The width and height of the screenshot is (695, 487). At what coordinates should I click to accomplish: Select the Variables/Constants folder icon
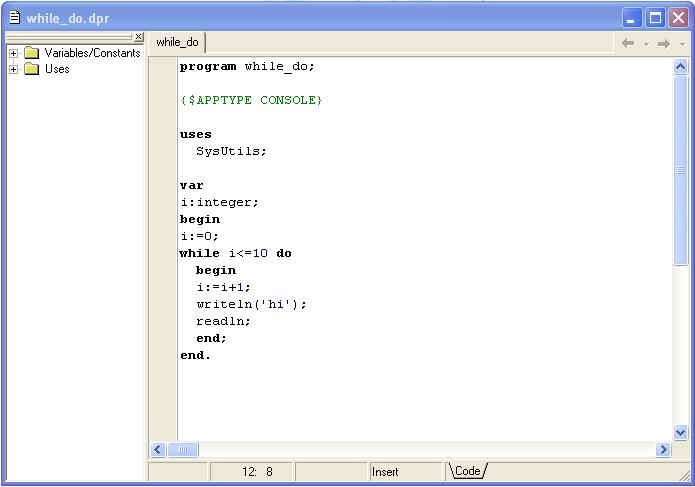pyautogui.click(x=31, y=53)
